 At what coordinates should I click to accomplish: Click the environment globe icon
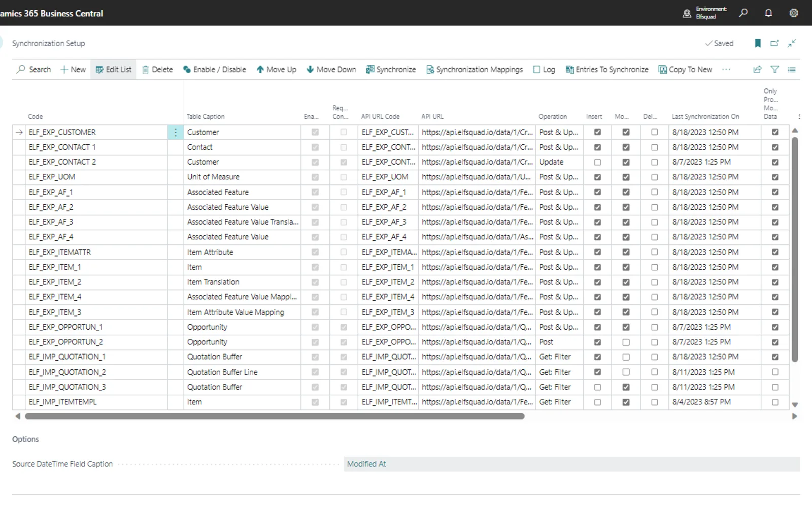click(x=687, y=14)
